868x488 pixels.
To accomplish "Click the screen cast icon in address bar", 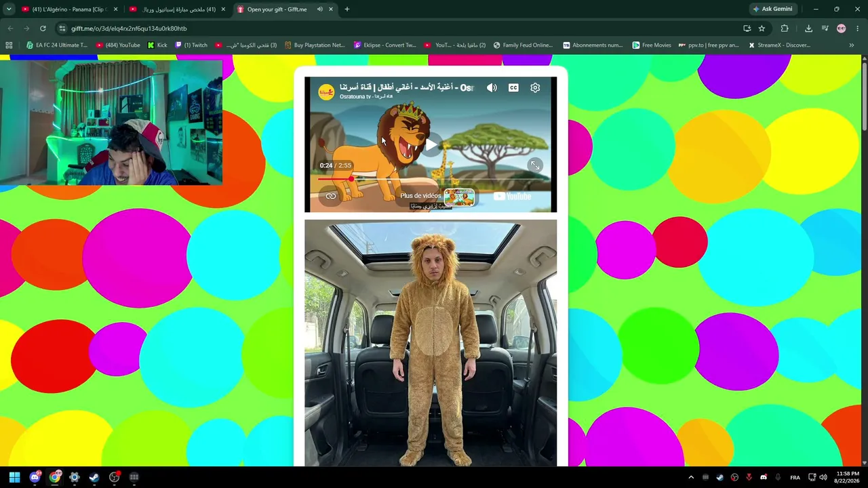I will point(747,28).
